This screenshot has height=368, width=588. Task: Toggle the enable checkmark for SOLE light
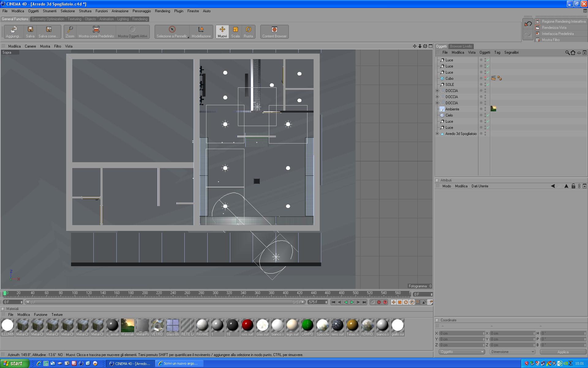tap(488, 85)
